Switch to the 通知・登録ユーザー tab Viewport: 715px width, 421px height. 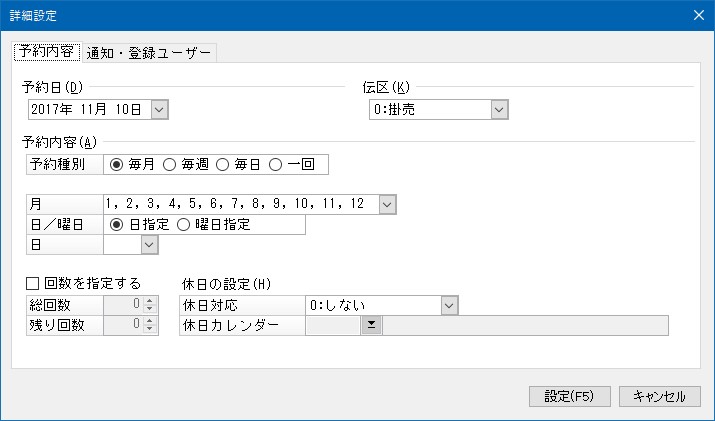tap(149, 53)
